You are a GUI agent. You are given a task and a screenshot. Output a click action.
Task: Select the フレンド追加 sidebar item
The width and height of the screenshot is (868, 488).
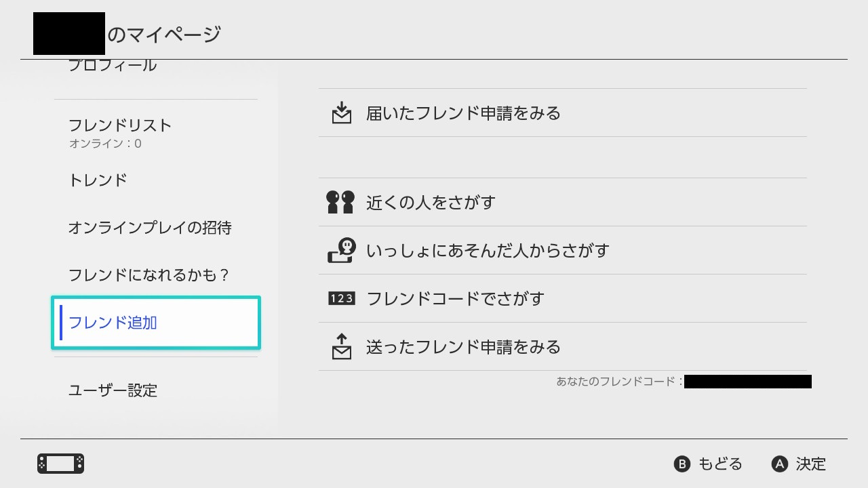[156, 323]
